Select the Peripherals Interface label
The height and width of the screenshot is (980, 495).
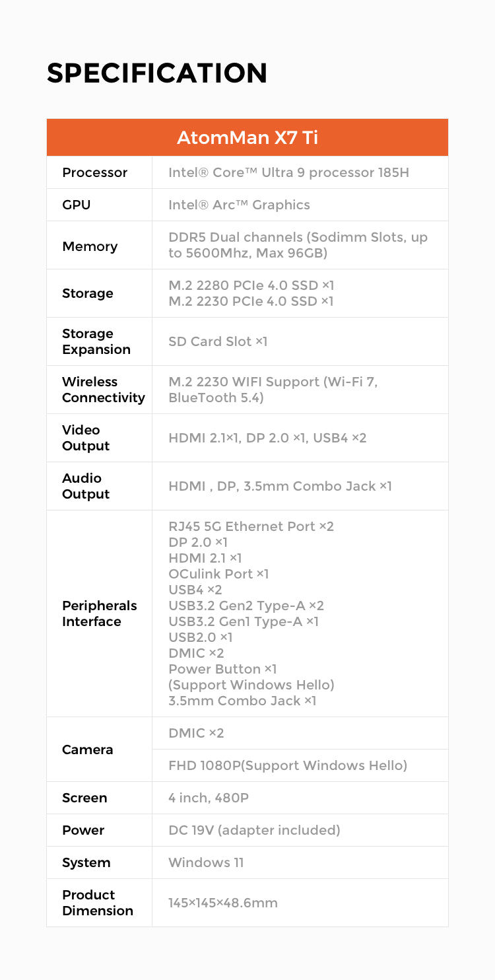coord(99,613)
